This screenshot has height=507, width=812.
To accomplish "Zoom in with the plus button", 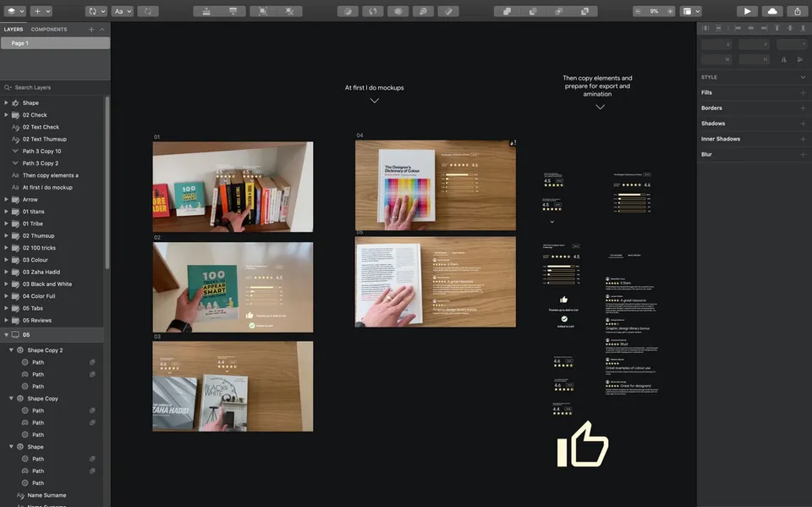I will (670, 11).
